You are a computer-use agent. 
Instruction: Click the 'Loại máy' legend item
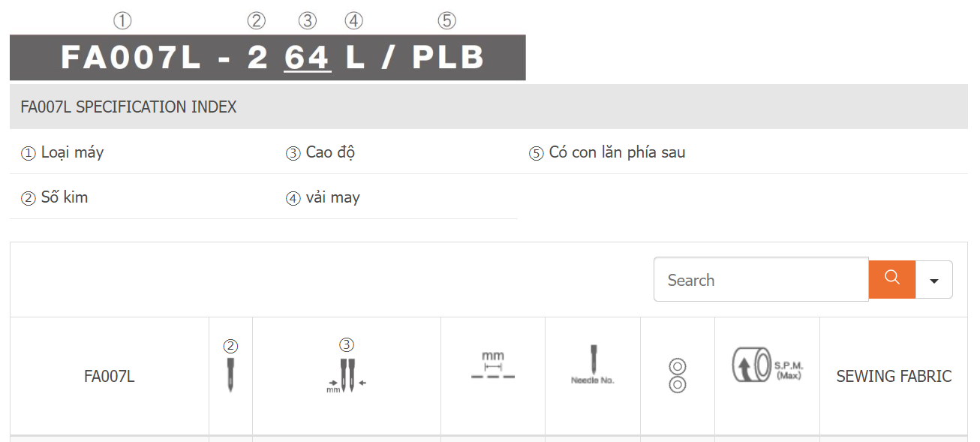click(x=72, y=152)
